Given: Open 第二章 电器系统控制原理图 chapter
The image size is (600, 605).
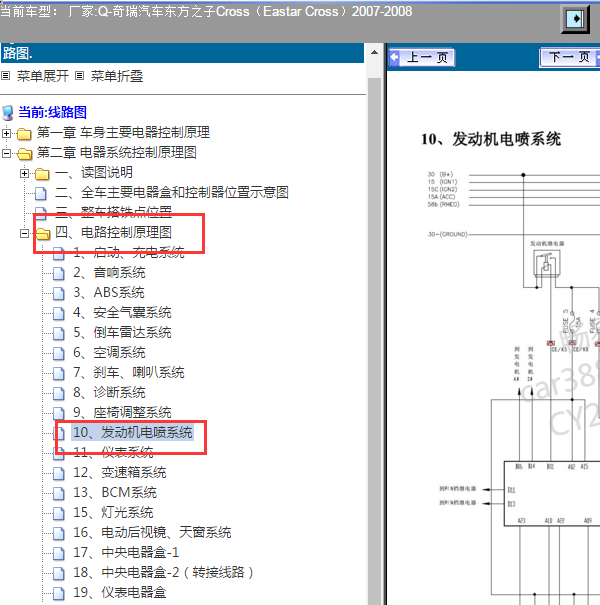Looking at the screenshot, I should (x=117, y=152).
